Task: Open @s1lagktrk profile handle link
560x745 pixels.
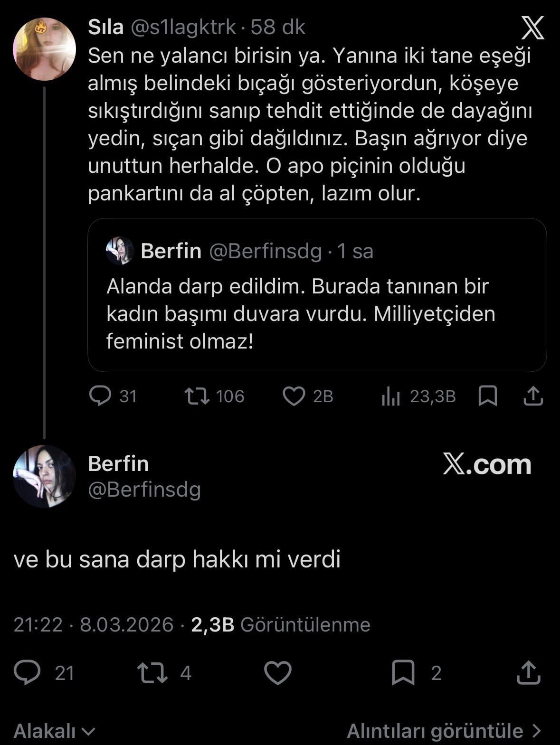Action: [183, 28]
